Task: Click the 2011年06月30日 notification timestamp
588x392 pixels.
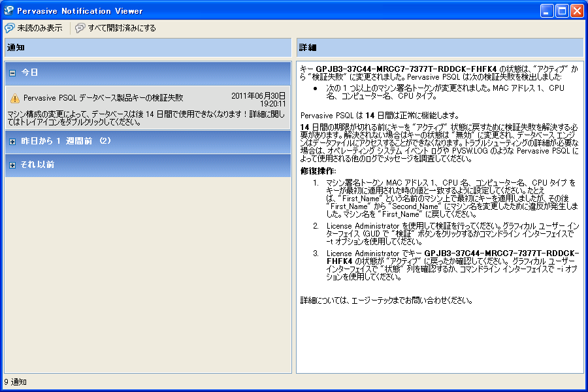Action: tap(259, 95)
